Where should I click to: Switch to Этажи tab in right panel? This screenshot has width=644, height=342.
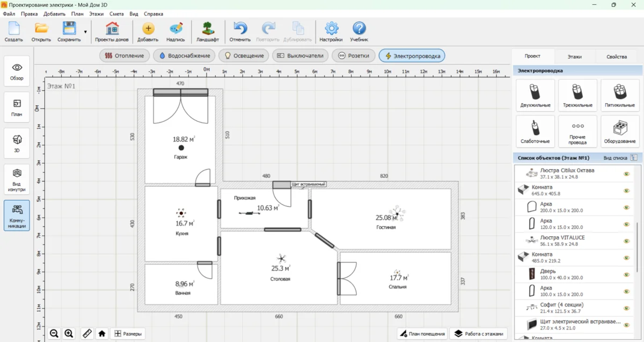574,56
